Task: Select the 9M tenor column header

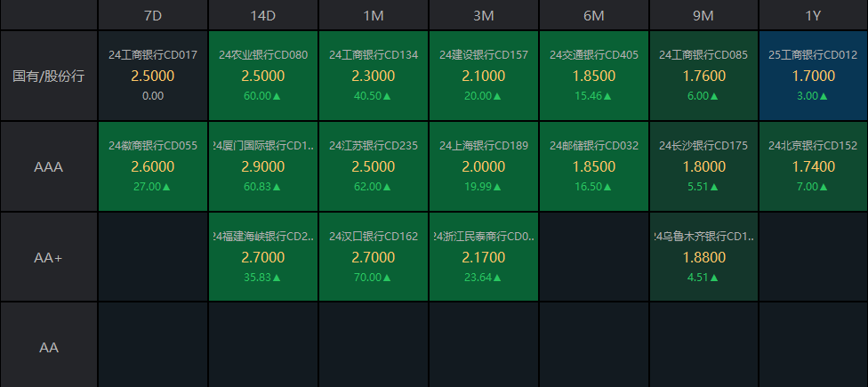Action: [703, 15]
